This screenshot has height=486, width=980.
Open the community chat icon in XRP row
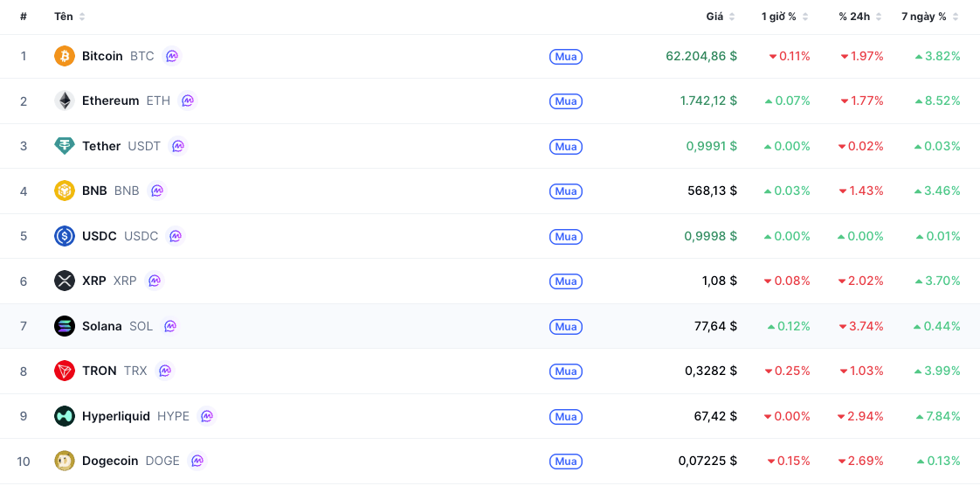pyautogui.click(x=154, y=281)
